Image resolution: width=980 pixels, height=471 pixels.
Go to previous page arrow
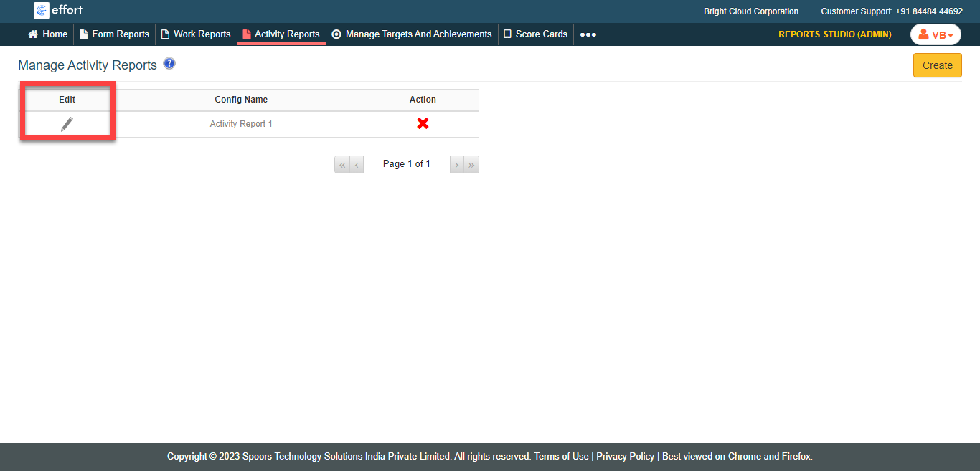click(x=357, y=165)
